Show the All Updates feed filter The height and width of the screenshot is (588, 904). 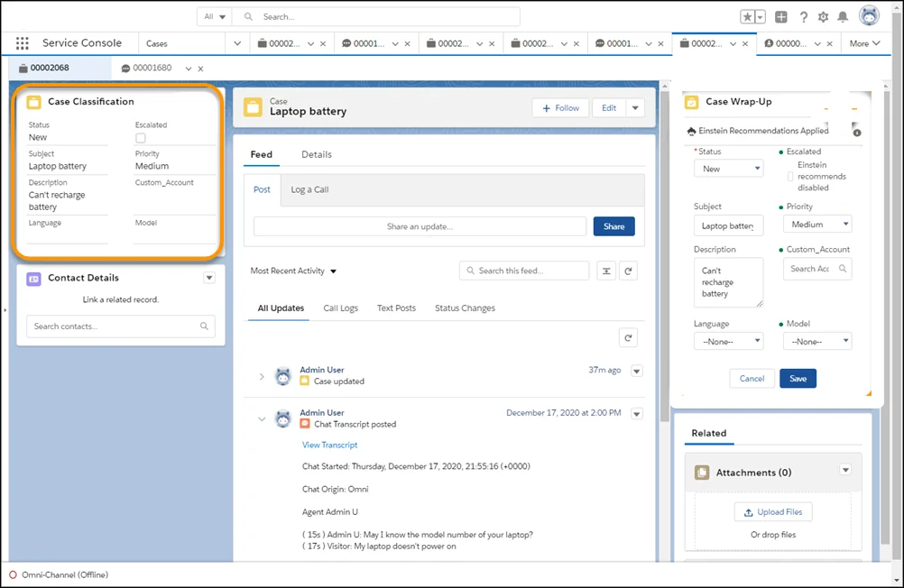(281, 308)
